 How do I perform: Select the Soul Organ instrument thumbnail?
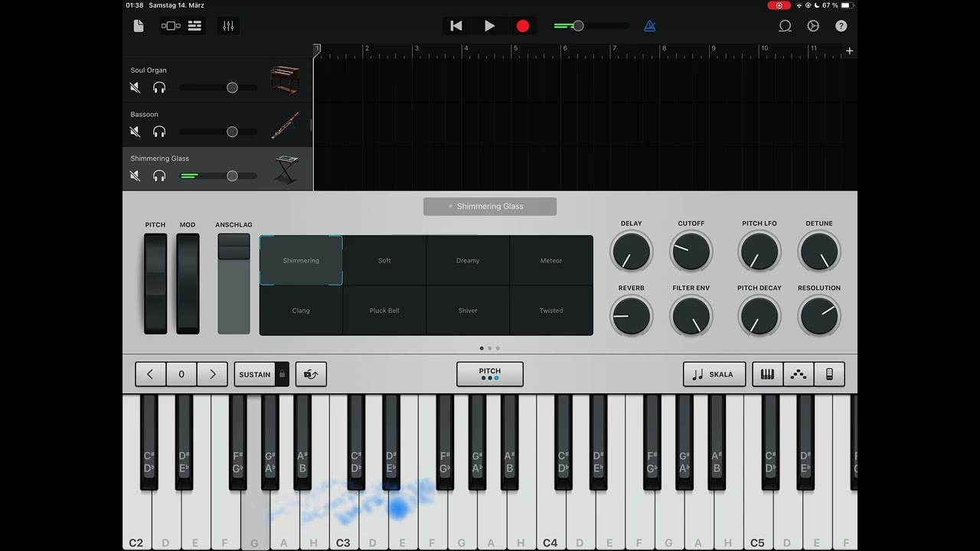click(x=285, y=80)
